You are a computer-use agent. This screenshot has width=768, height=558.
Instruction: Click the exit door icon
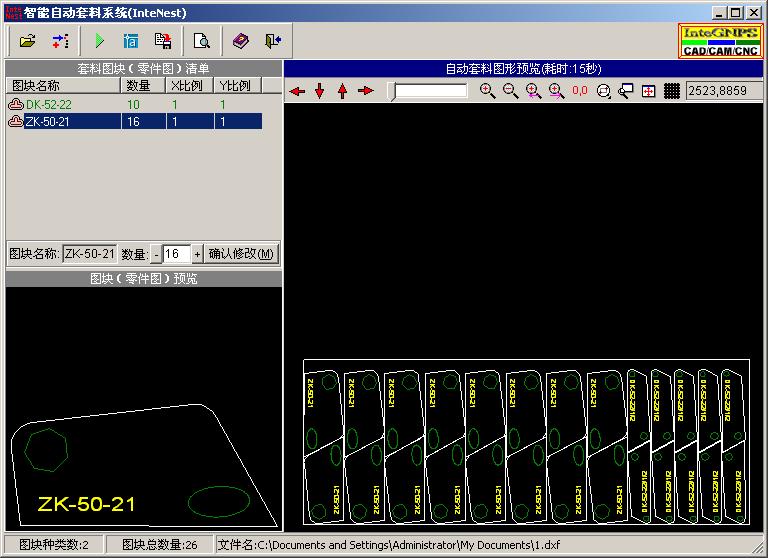273,41
